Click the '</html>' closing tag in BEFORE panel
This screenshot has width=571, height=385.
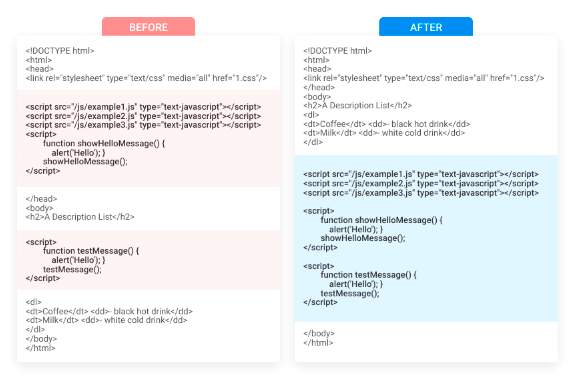coord(40,348)
